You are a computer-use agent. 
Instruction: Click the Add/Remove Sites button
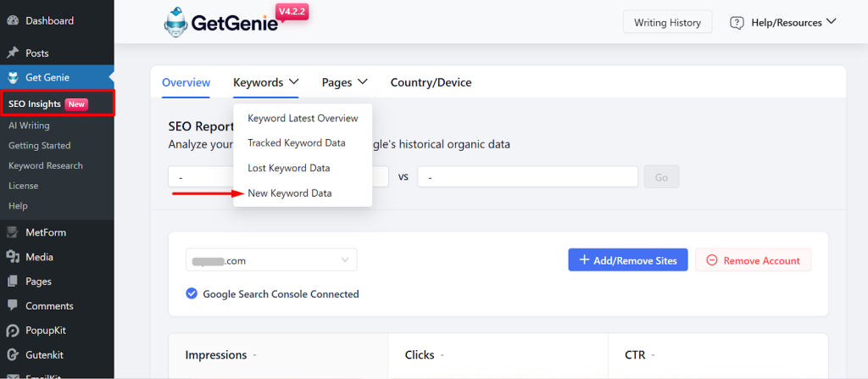[x=628, y=259]
